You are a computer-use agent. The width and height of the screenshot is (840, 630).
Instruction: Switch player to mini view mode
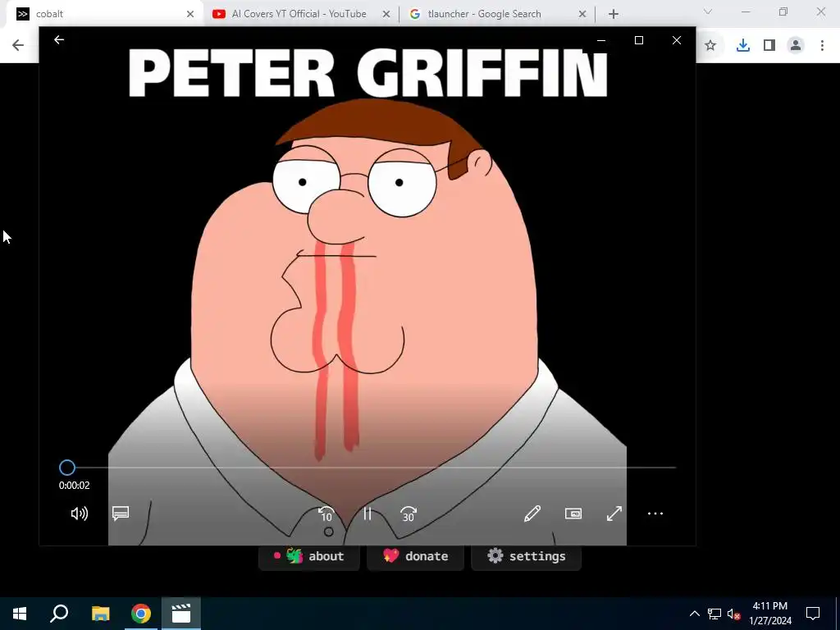click(x=573, y=514)
